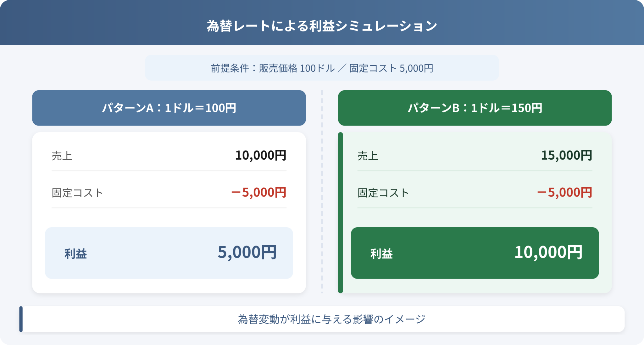Viewport: 644px width, 345px height.
Task: Click the 15,000円 sales value
Action: [x=567, y=156]
